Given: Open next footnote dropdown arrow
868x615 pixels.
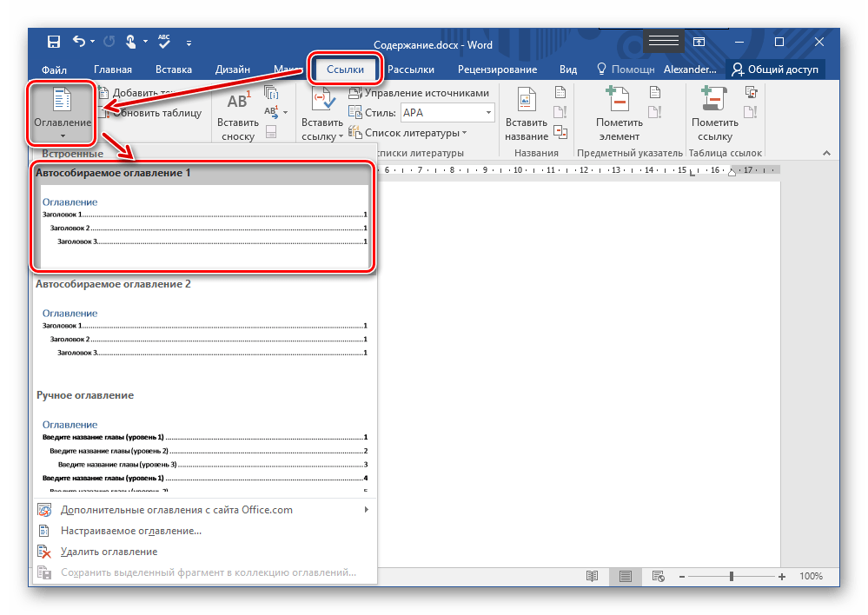Looking at the screenshot, I should [x=286, y=112].
